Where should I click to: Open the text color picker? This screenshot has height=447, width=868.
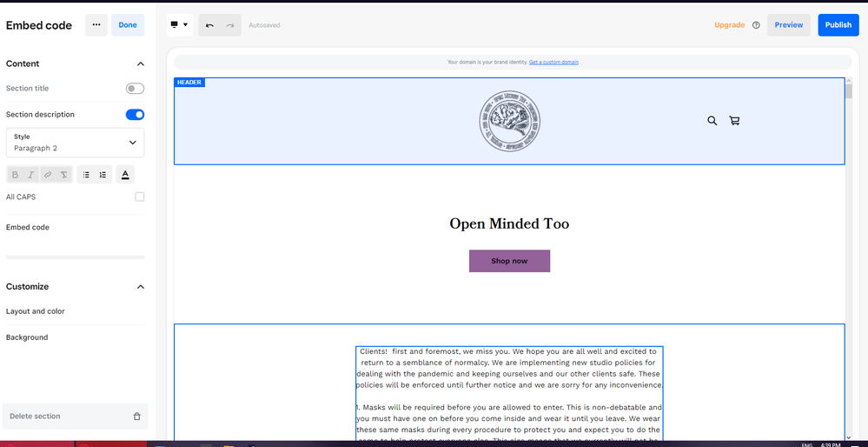pos(125,175)
